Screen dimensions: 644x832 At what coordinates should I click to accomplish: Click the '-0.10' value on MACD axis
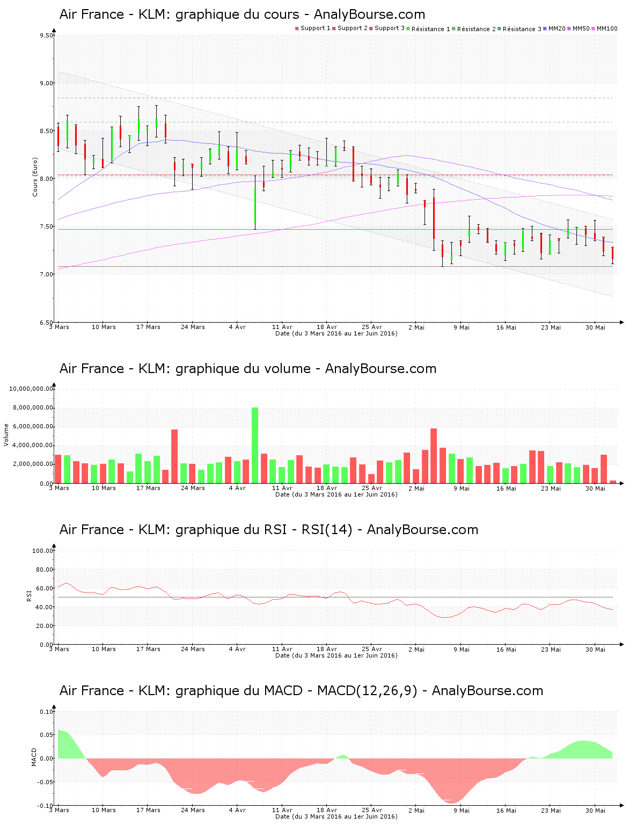tap(45, 806)
